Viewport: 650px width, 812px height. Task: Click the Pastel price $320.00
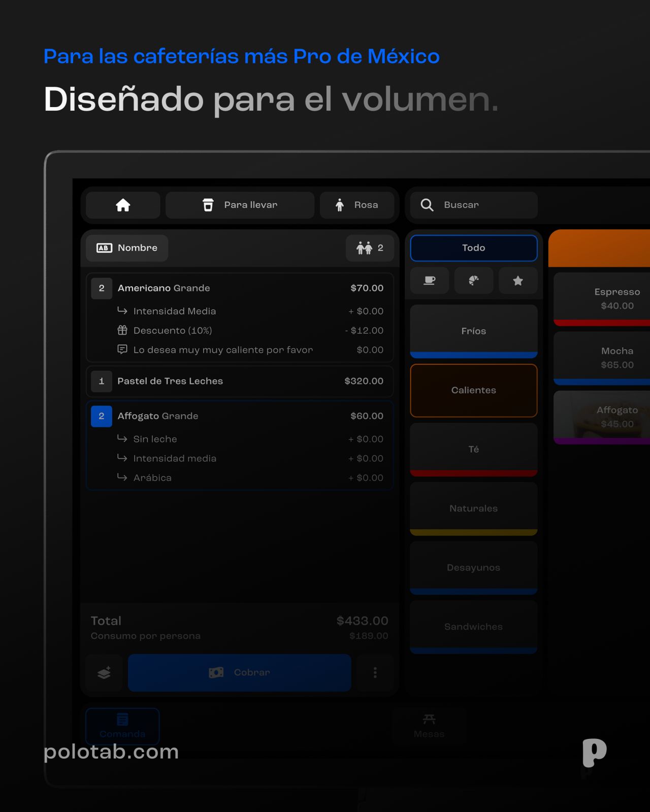pos(364,381)
